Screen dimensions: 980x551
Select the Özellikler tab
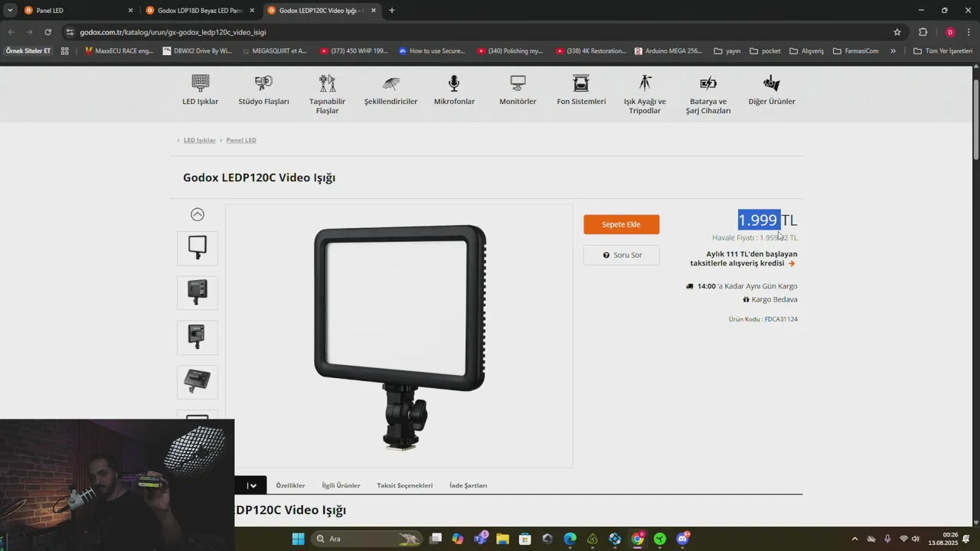tap(290, 485)
